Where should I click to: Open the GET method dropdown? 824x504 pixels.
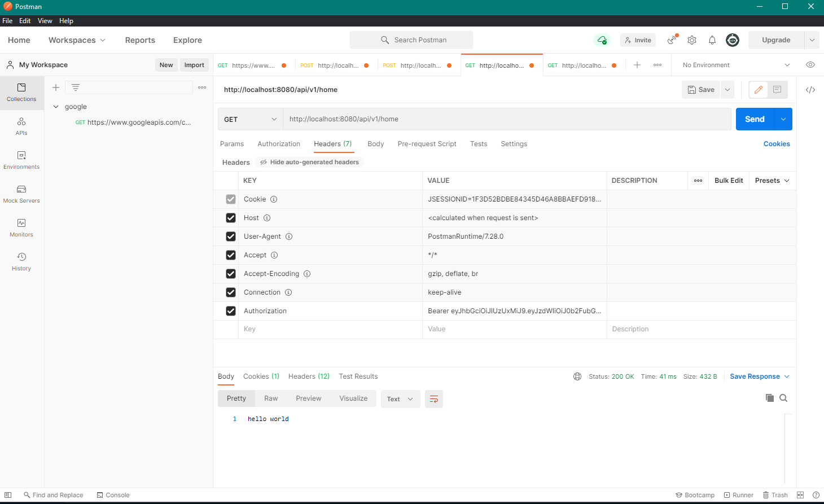pyautogui.click(x=250, y=119)
